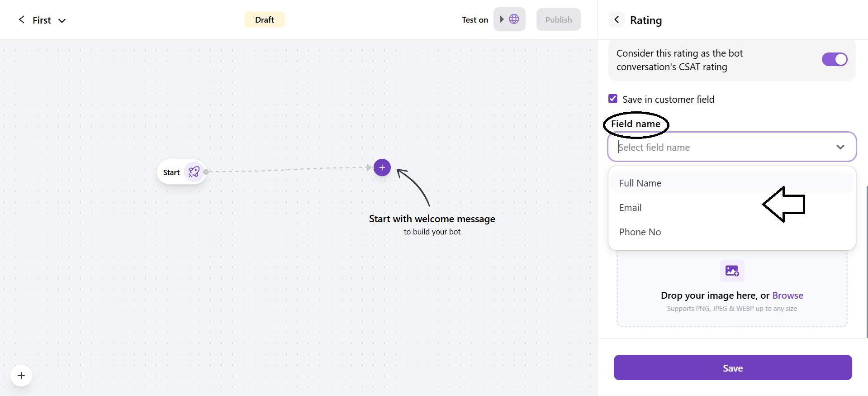The height and width of the screenshot is (396, 868).
Task: Click the play triangle next to the globe
Action: [502, 19]
